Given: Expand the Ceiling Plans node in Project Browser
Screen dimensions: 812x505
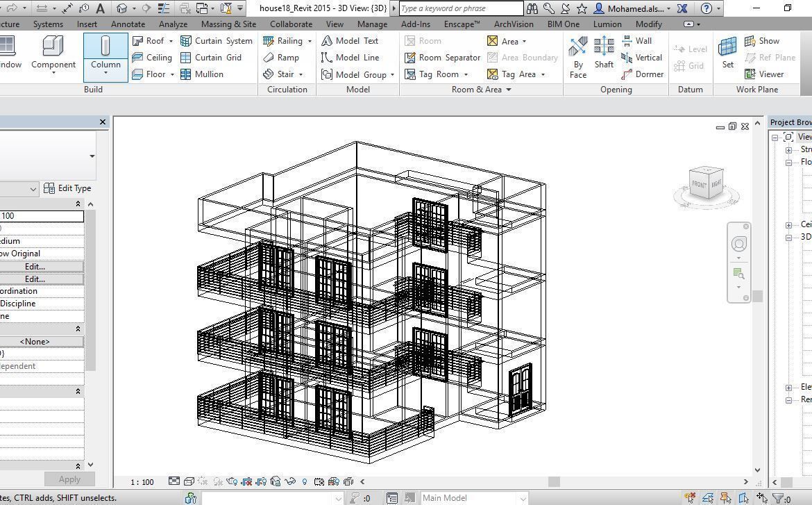Looking at the screenshot, I should pos(788,225).
